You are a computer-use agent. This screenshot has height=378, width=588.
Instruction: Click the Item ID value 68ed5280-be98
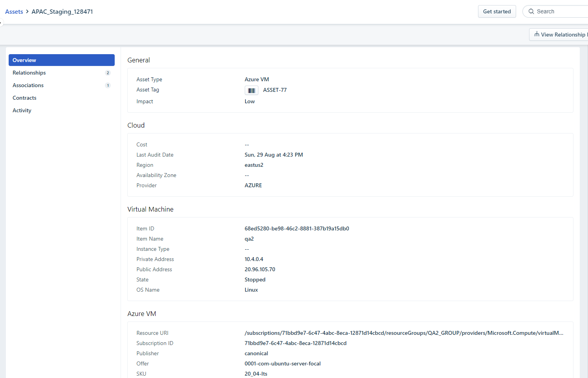(297, 228)
